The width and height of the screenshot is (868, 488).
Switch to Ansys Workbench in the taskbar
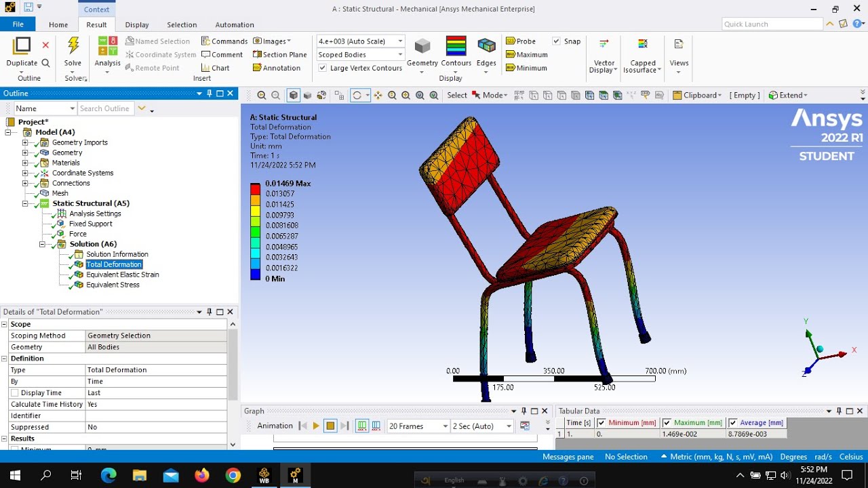(264, 476)
